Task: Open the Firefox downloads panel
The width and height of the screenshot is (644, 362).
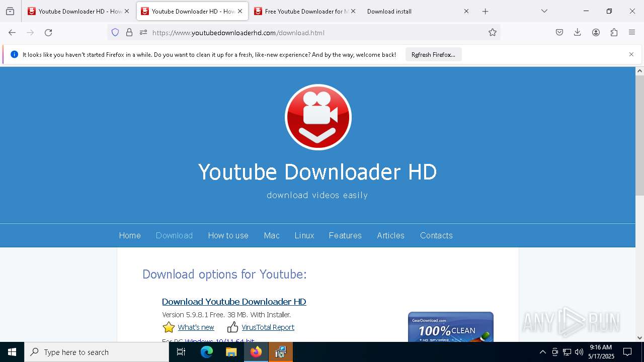Action: tap(578, 33)
